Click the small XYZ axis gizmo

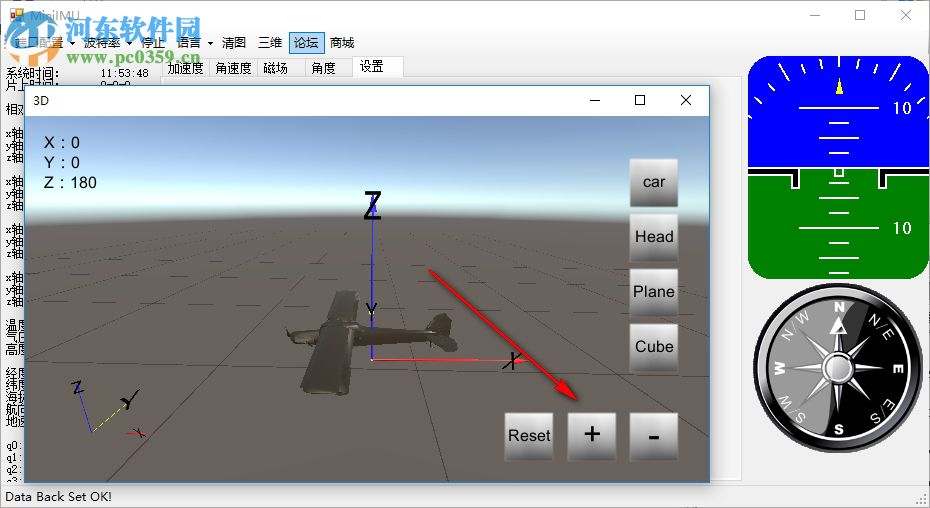point(108,409)
